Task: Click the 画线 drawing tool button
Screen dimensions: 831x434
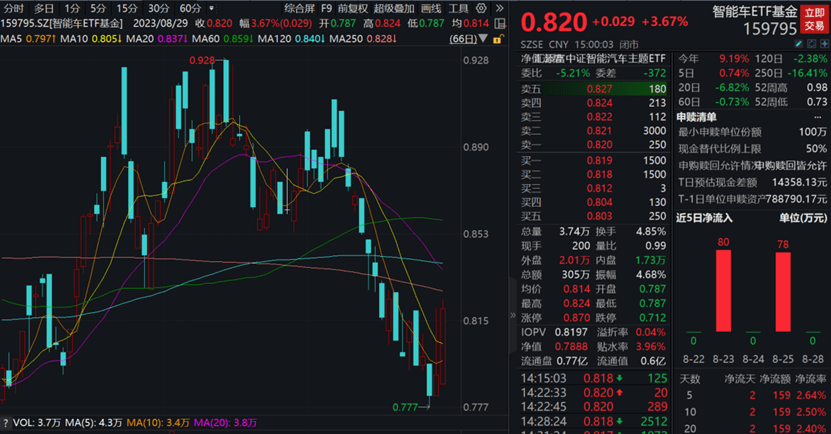Action: point(430,8)
